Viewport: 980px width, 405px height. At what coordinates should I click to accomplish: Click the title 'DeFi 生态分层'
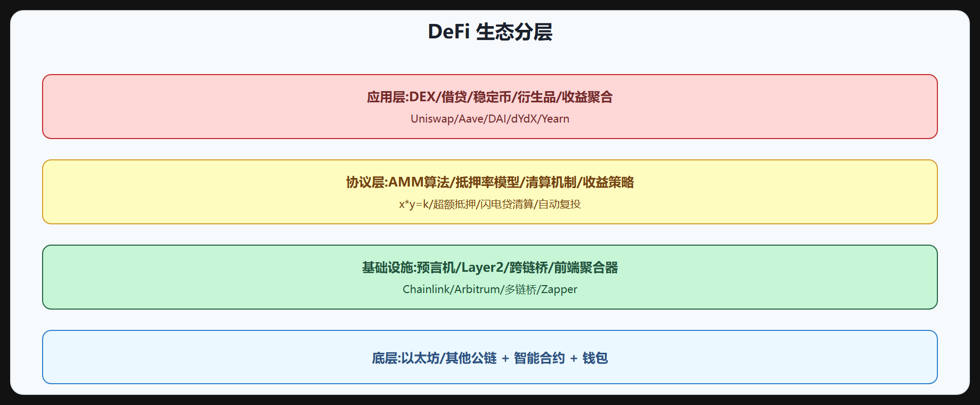coord(490,32)
